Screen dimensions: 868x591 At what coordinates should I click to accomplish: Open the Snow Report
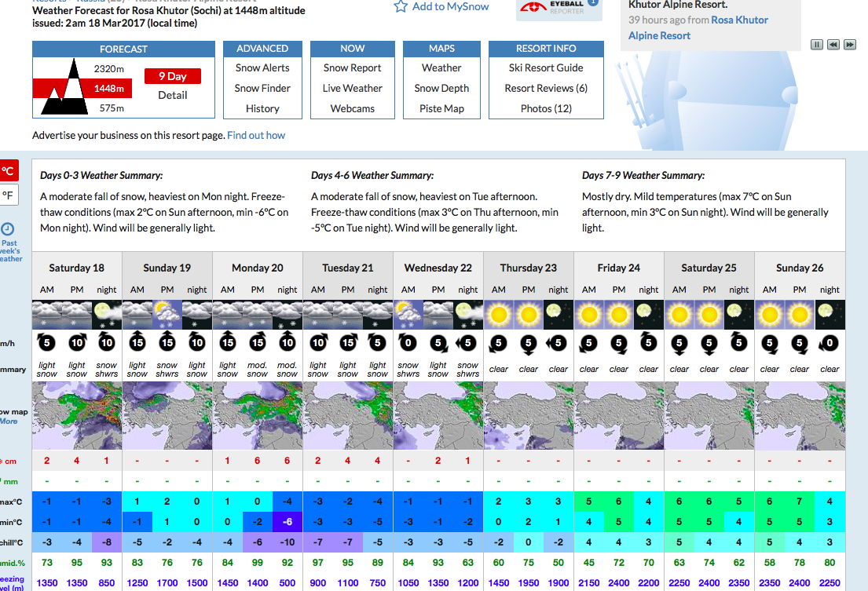353,68
